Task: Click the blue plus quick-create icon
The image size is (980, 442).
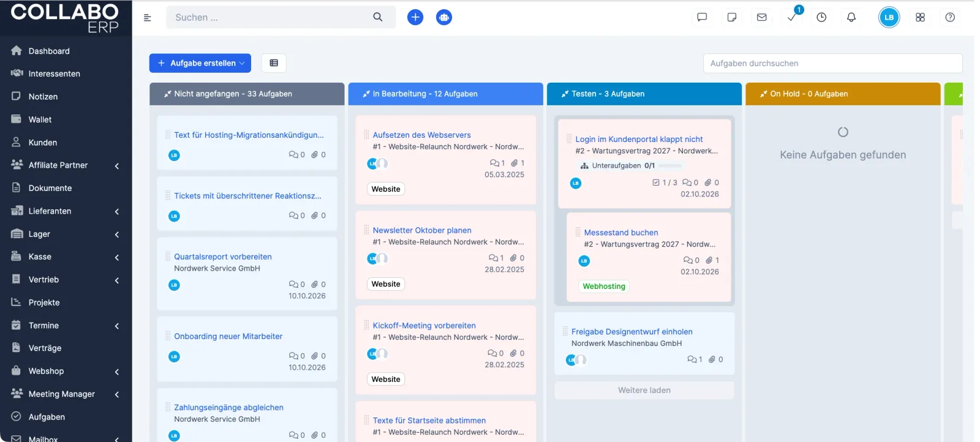Action: pos(415,17)
